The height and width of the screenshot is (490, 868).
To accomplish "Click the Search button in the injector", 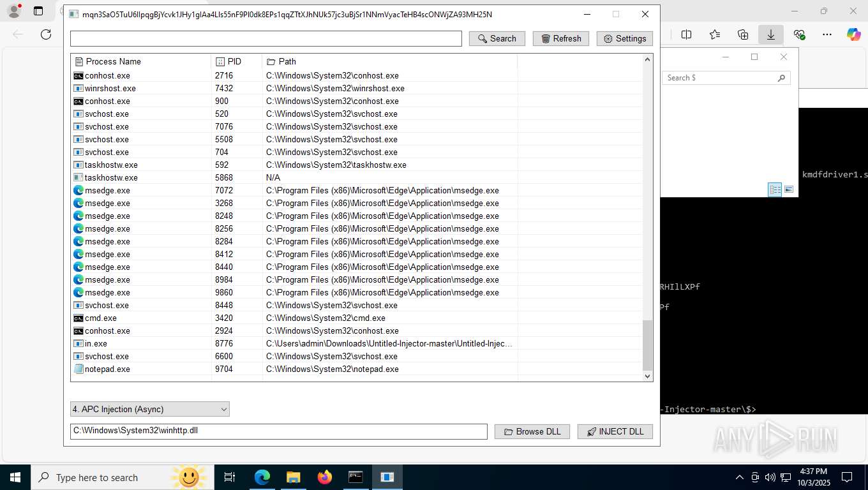I will (497, 38).
